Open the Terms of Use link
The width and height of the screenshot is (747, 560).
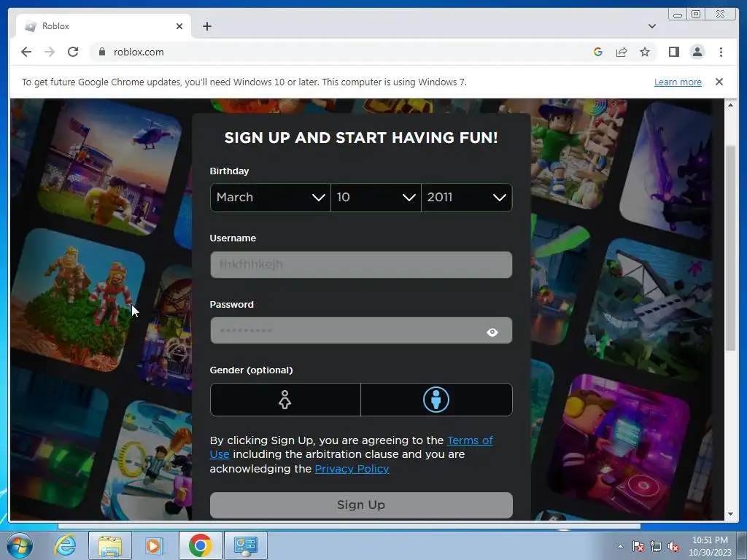click(x=351, y=447)
